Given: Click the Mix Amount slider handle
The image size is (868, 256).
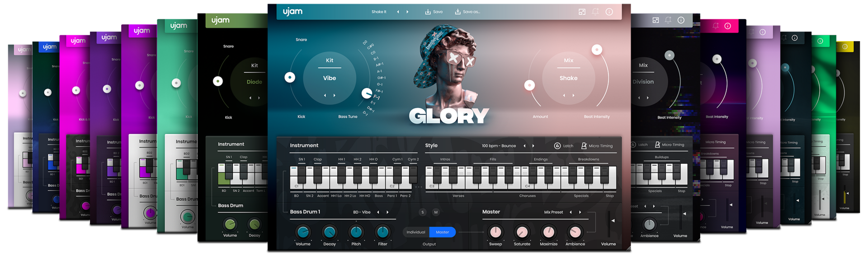Looking at the screenshot, I should click(x=529, y=85).
